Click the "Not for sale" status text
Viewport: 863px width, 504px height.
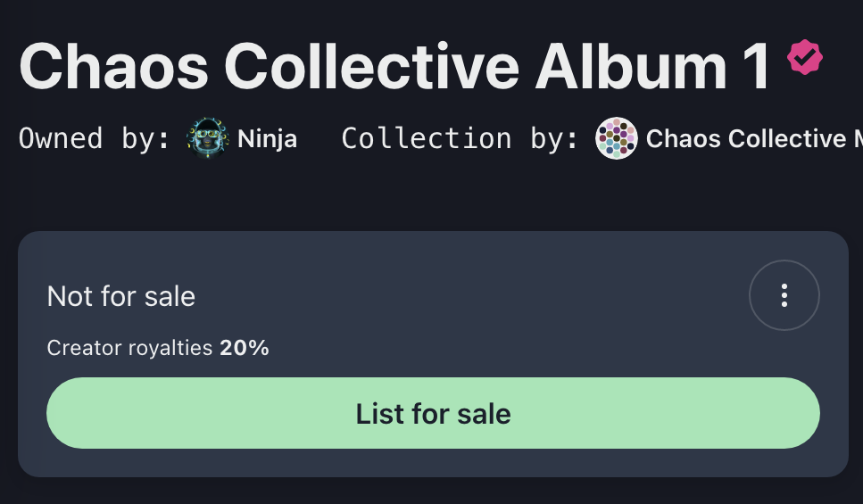(121, 296)
